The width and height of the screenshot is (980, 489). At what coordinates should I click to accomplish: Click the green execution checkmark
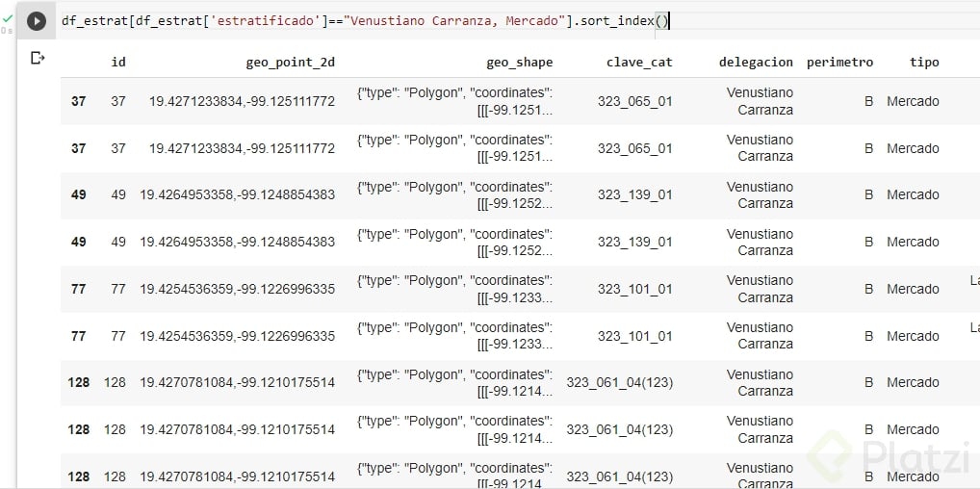click(8, 17)
